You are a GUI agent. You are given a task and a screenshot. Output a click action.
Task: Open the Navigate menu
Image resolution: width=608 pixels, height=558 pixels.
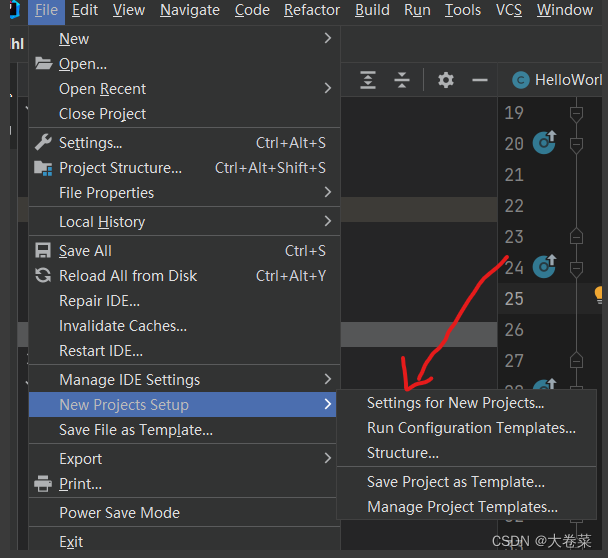point(190,10)
